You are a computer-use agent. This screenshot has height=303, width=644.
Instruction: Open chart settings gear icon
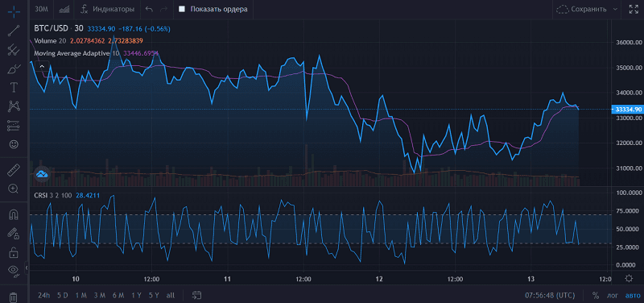(629, 278)
